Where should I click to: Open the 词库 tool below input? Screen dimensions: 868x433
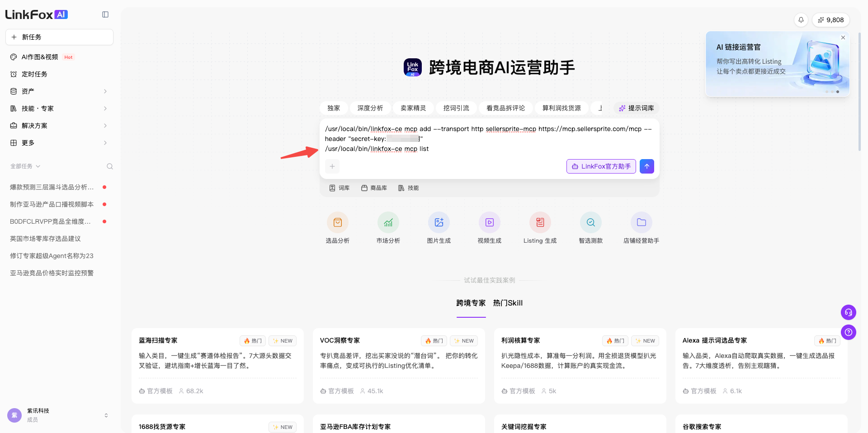tap(340, 188)
